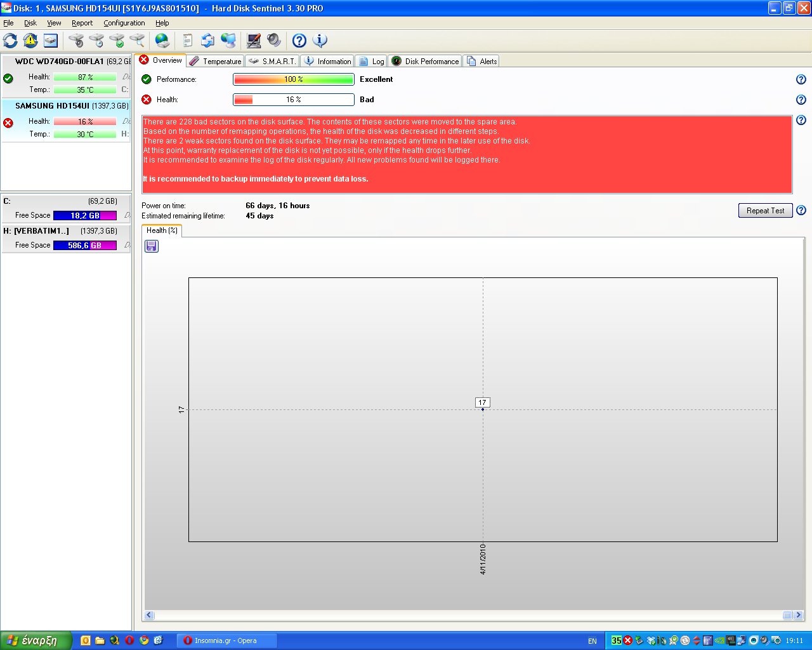This screenshot has width=812, height=650.
Task: Click the disk with green check icon
Action: click(x=117, y=41)
